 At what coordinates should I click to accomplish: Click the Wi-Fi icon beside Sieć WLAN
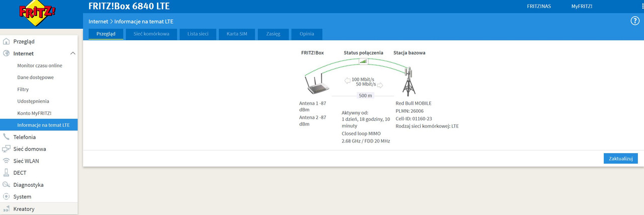click(6, 161)
